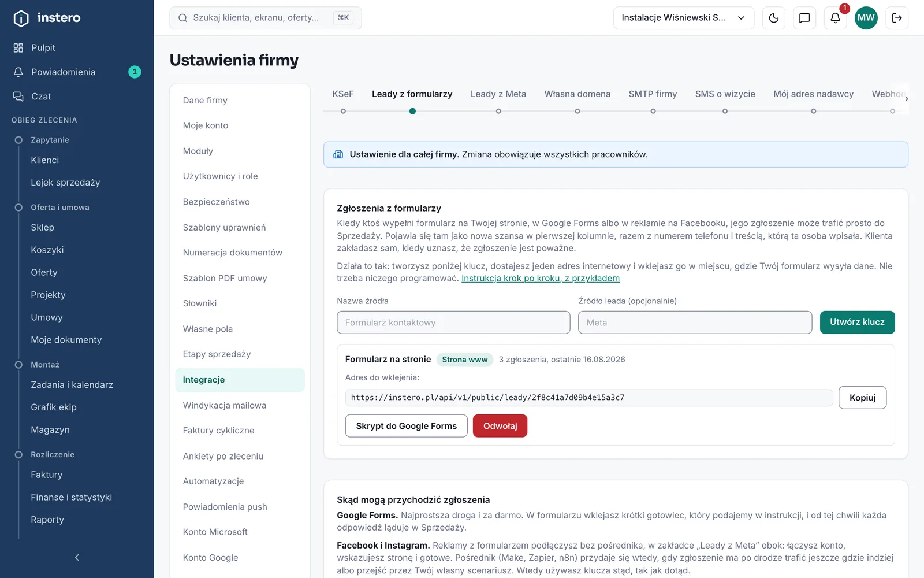This screenshot has height=578, width=924.
Task: Open chat bubble icon in top bar
Action: (804, 18)
